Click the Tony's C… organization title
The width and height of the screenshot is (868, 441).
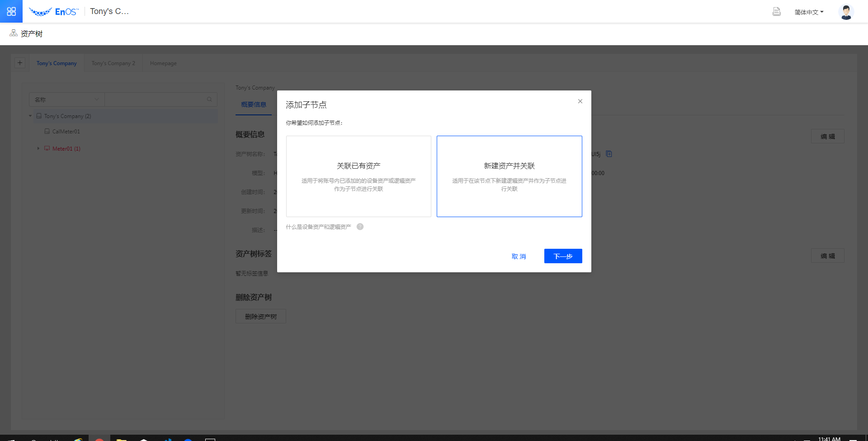point(109,11)
